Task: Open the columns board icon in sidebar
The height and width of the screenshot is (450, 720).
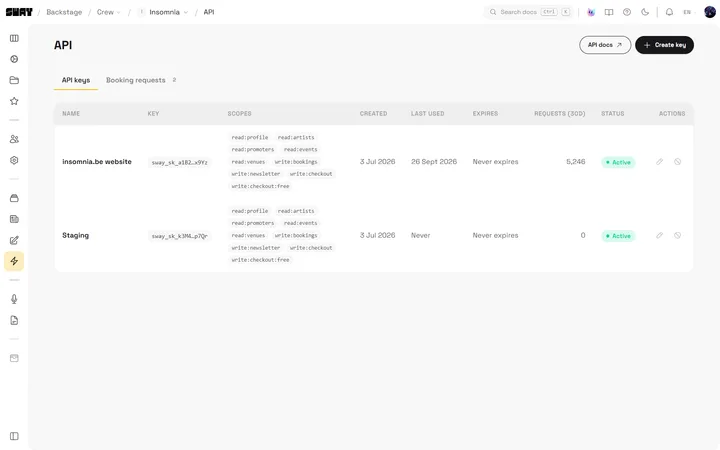Action: [x=14, y=38]
